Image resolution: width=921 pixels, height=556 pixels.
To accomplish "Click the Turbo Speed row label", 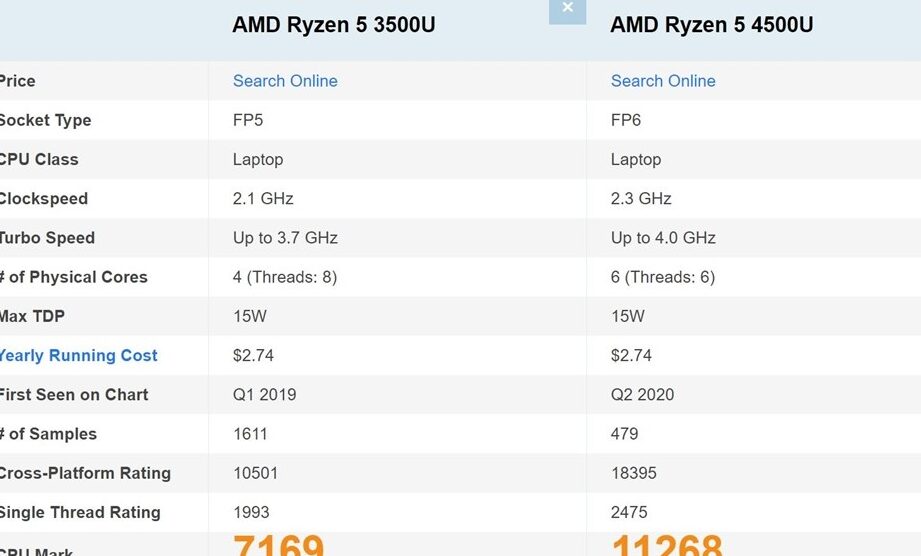I will (x=47, y=238).
